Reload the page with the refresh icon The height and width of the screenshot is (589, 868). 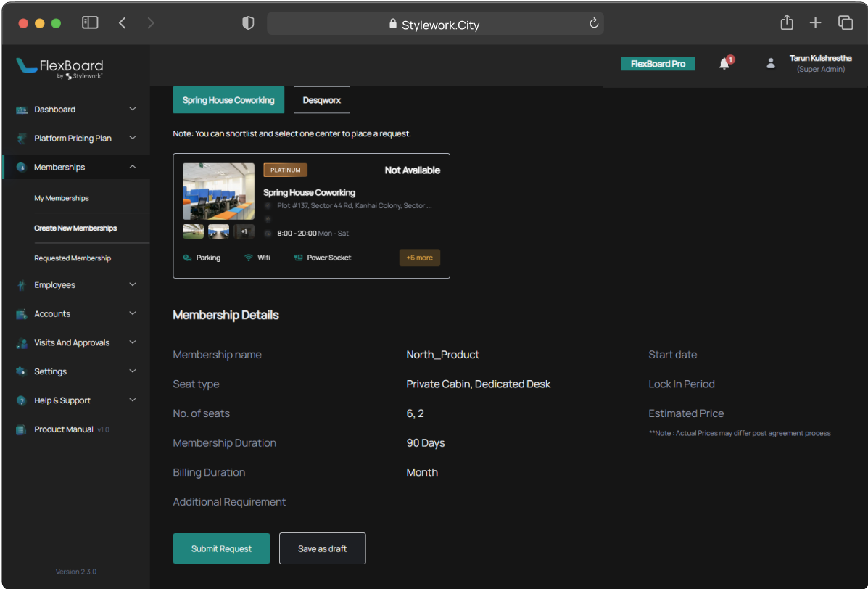(594, 23)
